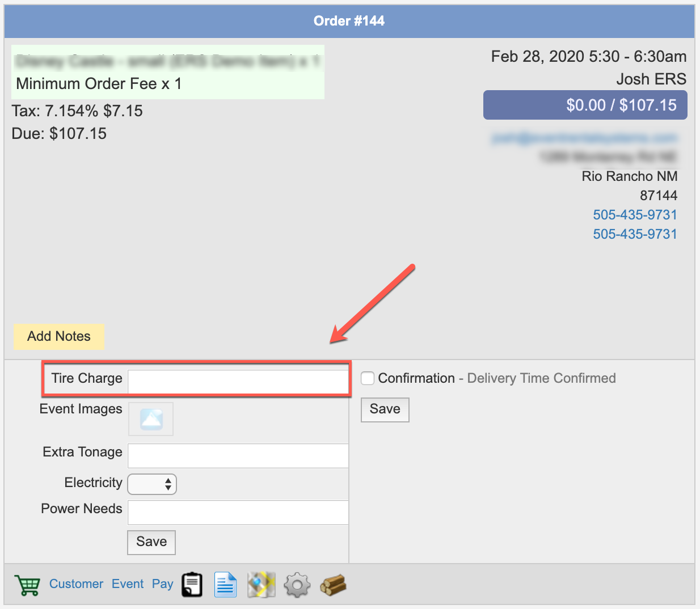Click the Power Needs input box
Image resolution: width=700 pixels, height=609 pixels.
point(238,512)
